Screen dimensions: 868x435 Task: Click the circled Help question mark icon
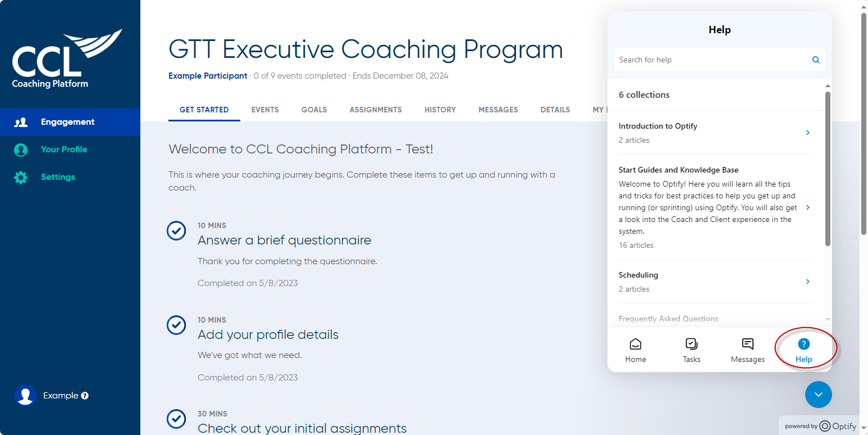[804, 343]
